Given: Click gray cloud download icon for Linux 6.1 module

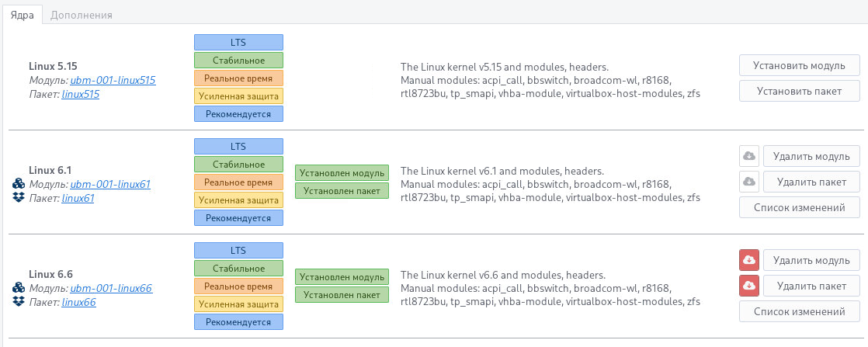Looking at the screenshot, I should click(x=749, y=156).
